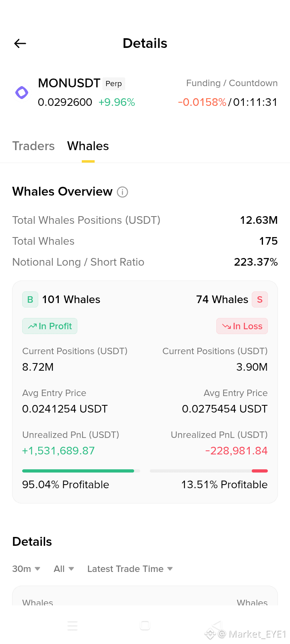Tap the MONUSDT pair name

click(69, 83)
